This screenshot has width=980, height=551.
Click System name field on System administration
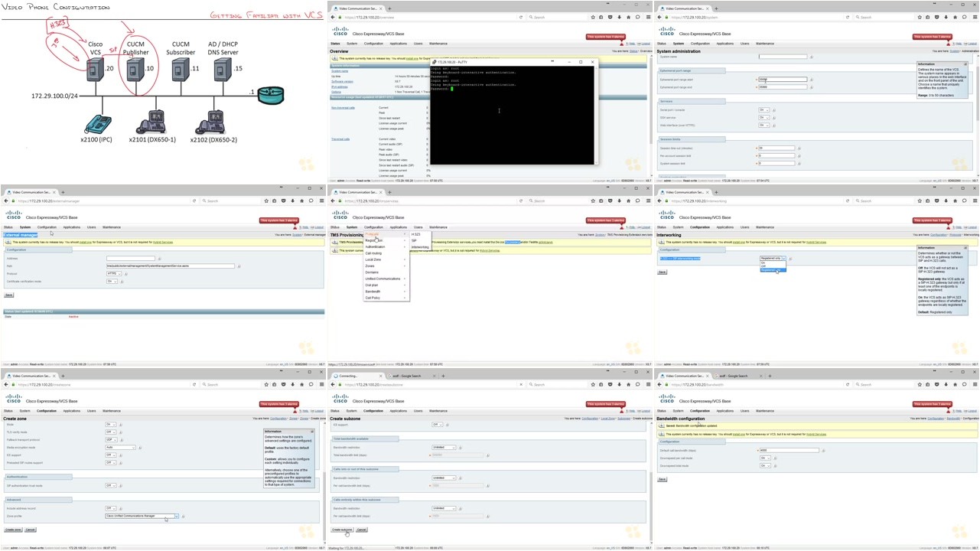click(783, 57)
